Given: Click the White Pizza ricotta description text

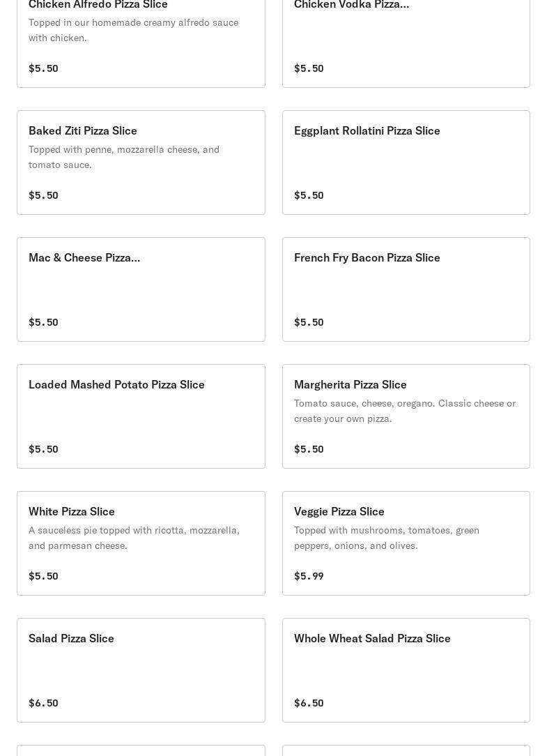Looking at the screenshot, I should pyautogui.click(x=134, y=538).
